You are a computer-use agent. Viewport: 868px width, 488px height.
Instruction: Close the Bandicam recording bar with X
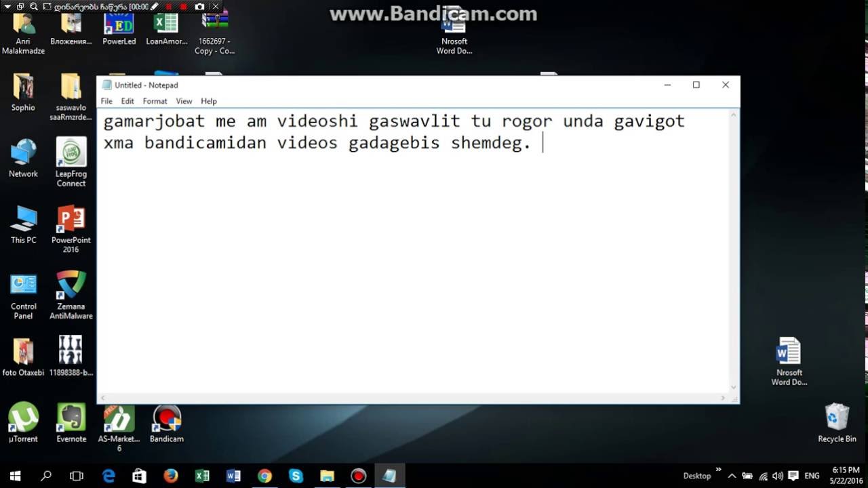216,6
